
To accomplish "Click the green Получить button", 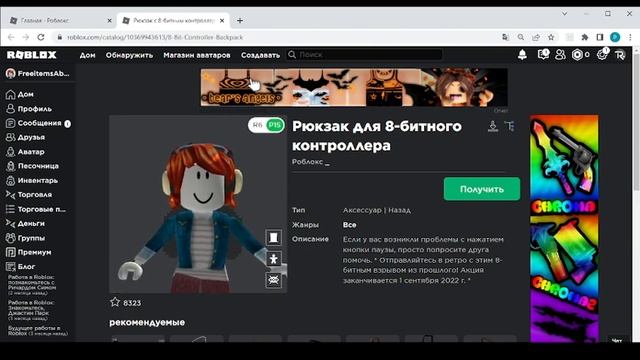I will pos(482,189).
